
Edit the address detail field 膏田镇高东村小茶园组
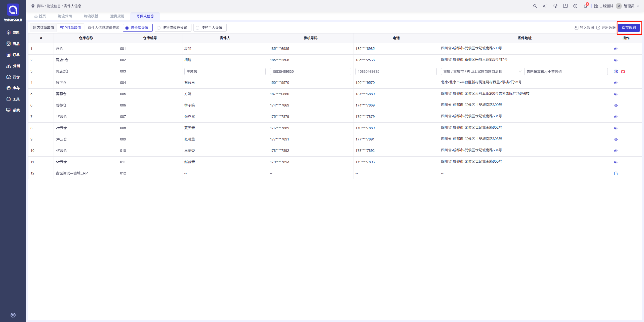pyautogui.click(x=566, y=71)
